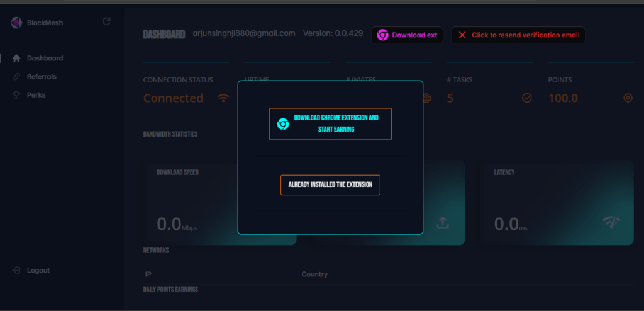Click the BlockMesh brand name
The height and width of the screenshot is (311, 644).
[45, 23]
